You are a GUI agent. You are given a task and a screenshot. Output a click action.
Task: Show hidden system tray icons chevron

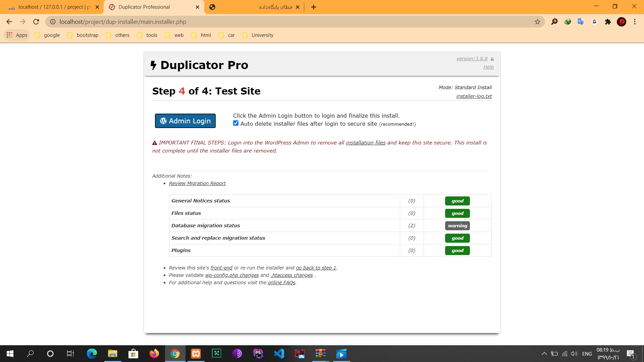click(x=544, y=354)
